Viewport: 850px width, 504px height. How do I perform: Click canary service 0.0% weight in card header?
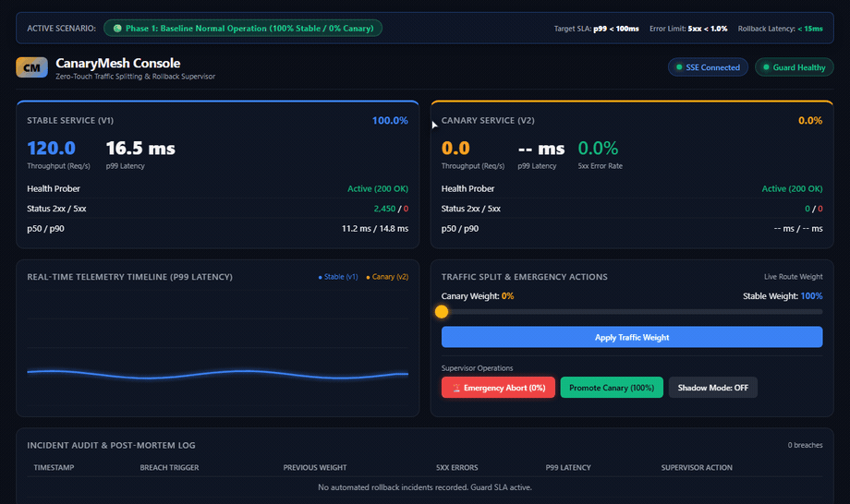810,120
